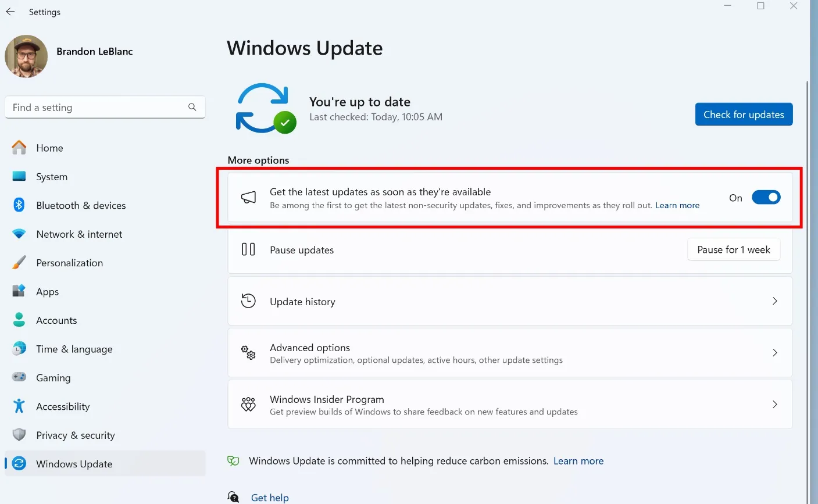Click the Accessibility figure icon
This screenshot has height=504, width=818.
[19, 406]
